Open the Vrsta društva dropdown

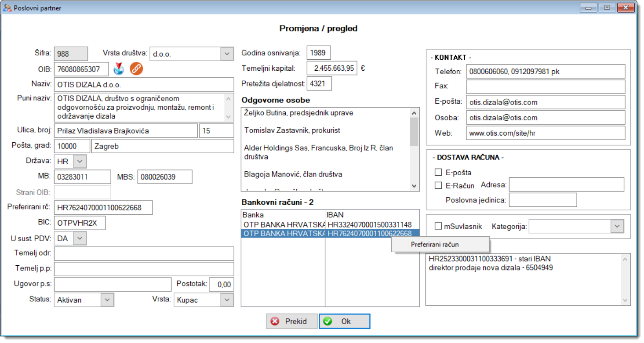click(227, 54)
